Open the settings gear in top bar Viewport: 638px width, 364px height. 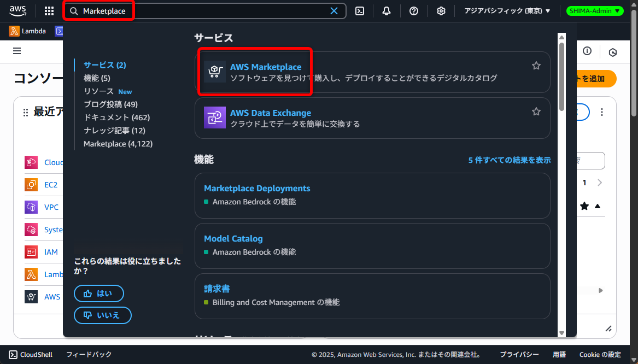tap(441, 11)
